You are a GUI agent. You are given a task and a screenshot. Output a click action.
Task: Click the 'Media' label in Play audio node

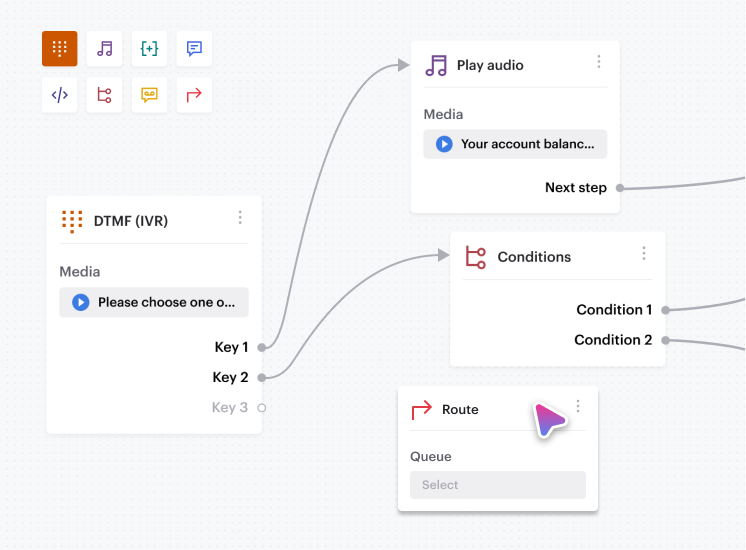pos(443,114)
